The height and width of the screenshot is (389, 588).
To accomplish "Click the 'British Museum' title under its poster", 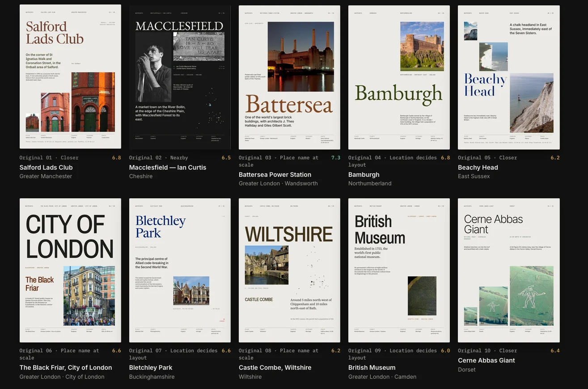I will coord(372,368).
